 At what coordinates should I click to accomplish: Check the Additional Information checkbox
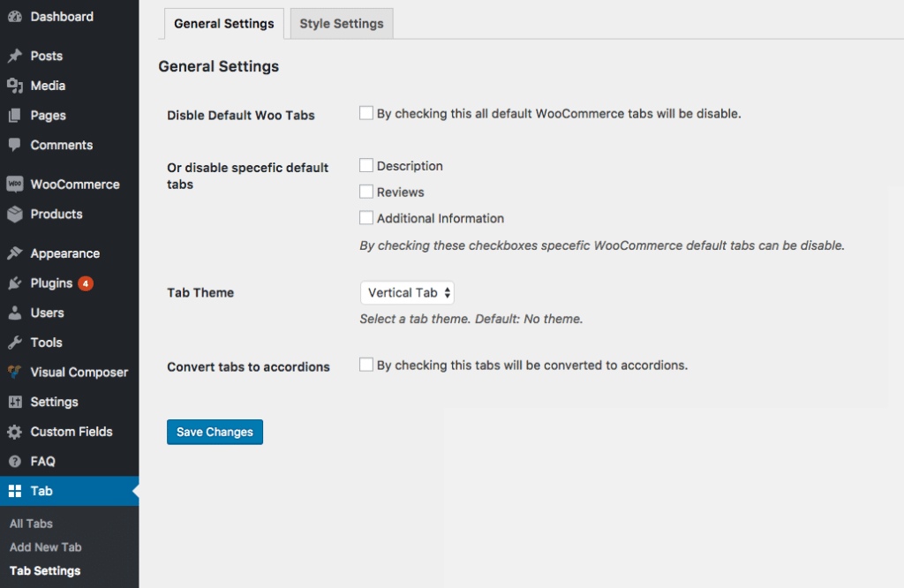tap(366, 217)
